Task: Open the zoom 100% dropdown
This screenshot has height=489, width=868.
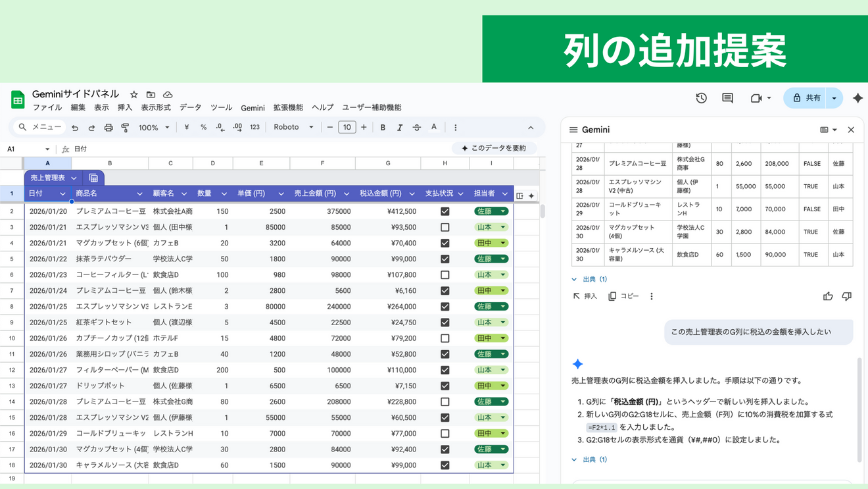Action: 154,128
